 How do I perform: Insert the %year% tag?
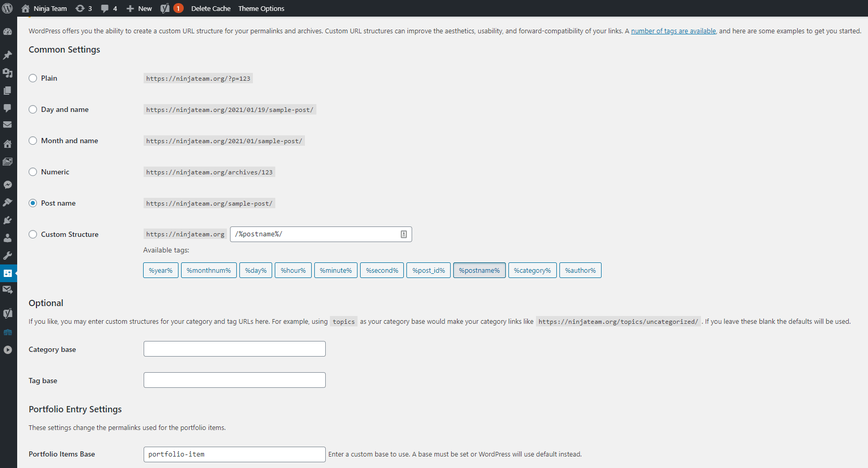coord(161,270)
